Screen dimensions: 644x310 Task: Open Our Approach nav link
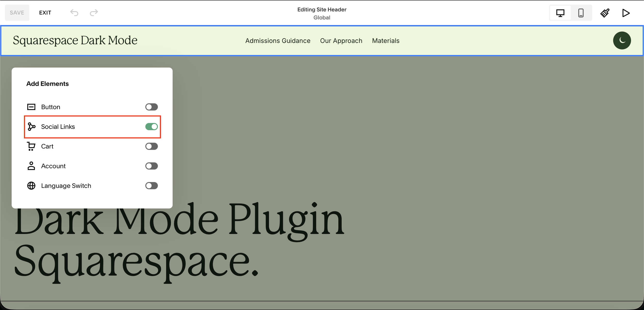(341, 41)
